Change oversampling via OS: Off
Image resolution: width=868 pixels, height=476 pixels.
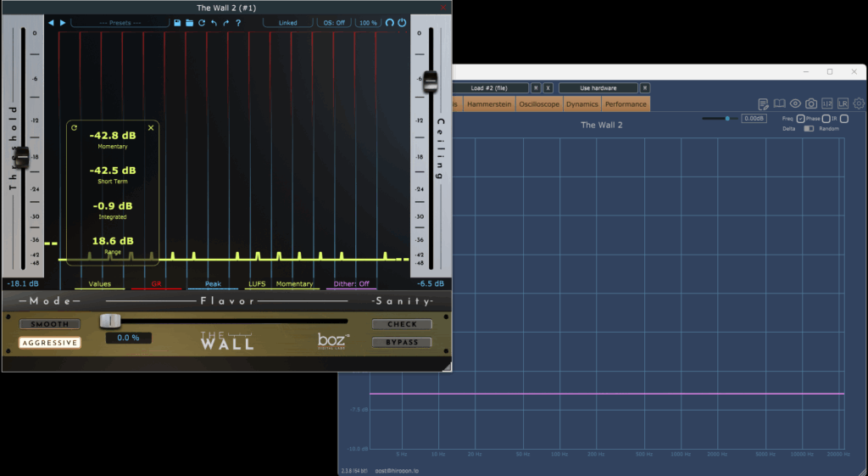334,23
